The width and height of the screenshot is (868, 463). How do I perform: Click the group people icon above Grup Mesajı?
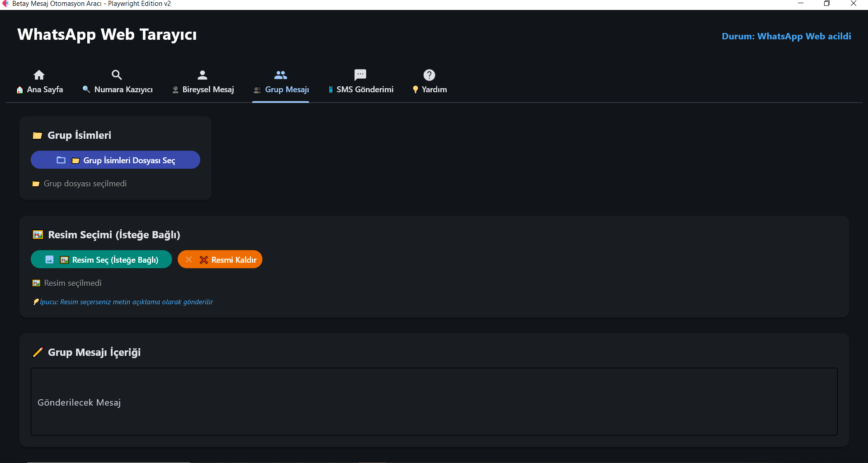pyautogui.click(x=281, y=75)
